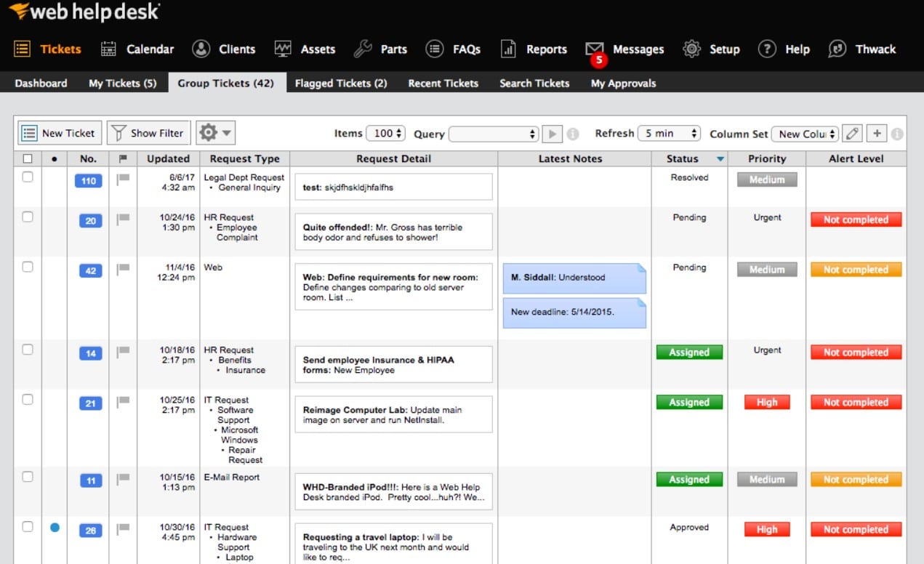Check the box for ticket 20
The width and height of the screenshot is (924, 564).
point(28,217)
